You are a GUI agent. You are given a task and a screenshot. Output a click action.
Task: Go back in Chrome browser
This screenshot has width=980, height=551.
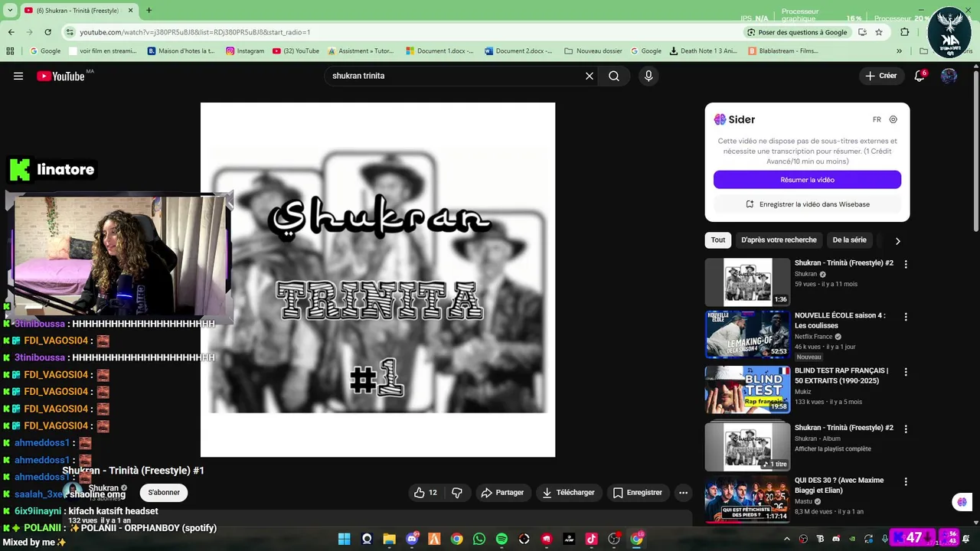tap(11, 32)
